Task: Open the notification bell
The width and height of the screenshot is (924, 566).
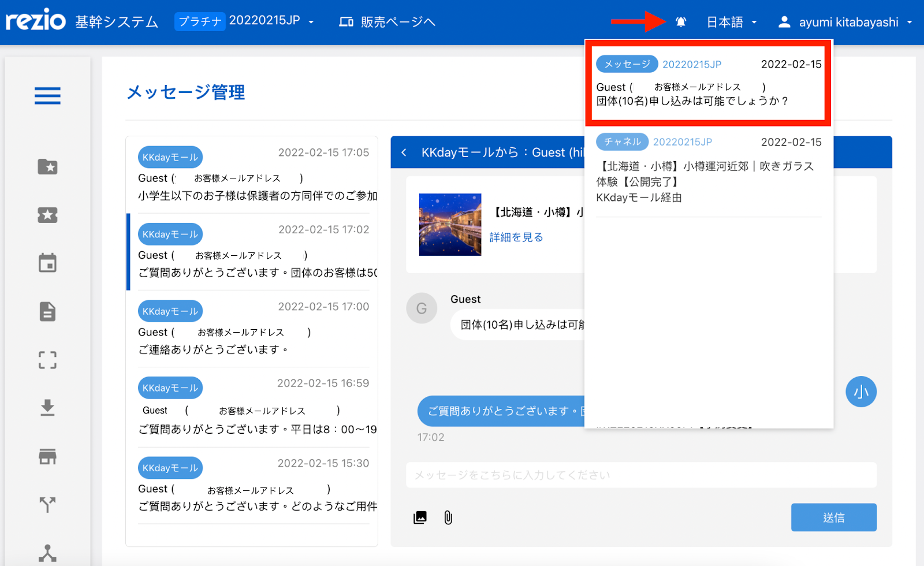Action: [681, 21]
